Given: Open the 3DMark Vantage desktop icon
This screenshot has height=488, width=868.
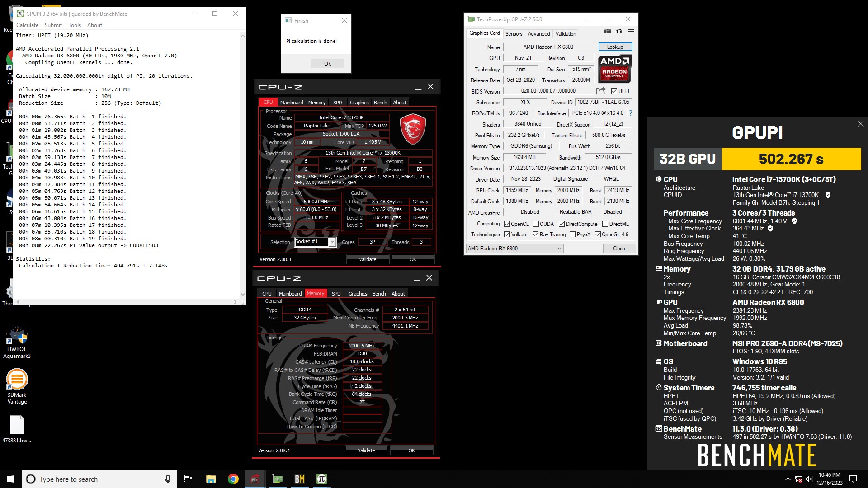Looking at the screenshot, I should pyautogui.click(x=17, y=386).
